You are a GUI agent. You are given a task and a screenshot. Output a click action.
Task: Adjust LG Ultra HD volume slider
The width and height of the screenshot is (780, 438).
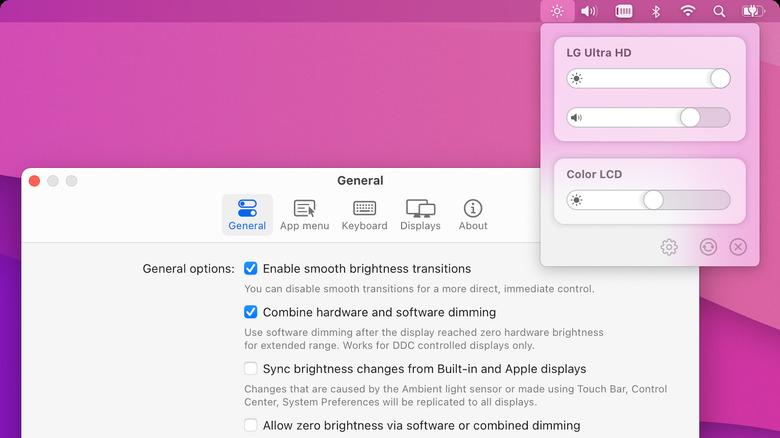coord(648,118)
